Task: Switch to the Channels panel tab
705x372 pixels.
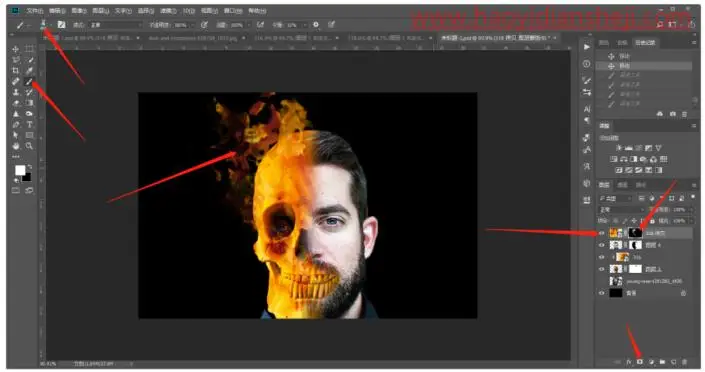Action: [x=622, y=185]
